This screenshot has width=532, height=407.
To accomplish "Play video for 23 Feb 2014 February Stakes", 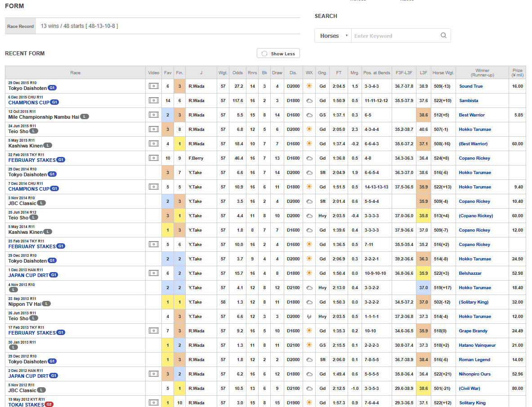I will tap(153, 245).
